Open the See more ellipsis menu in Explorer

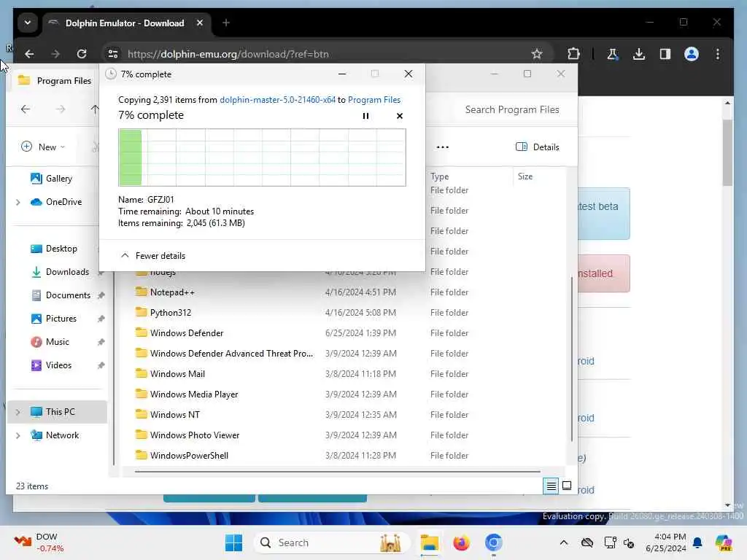443,147
